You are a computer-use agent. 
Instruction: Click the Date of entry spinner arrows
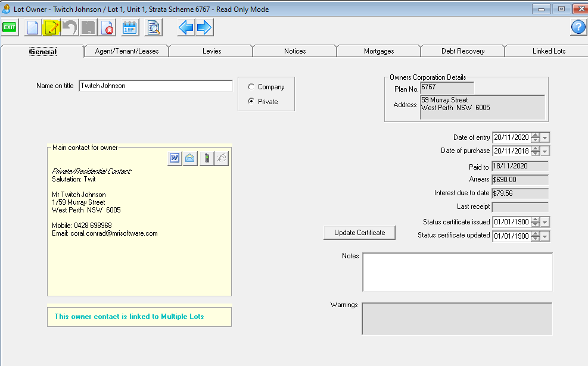pos(536,137)
